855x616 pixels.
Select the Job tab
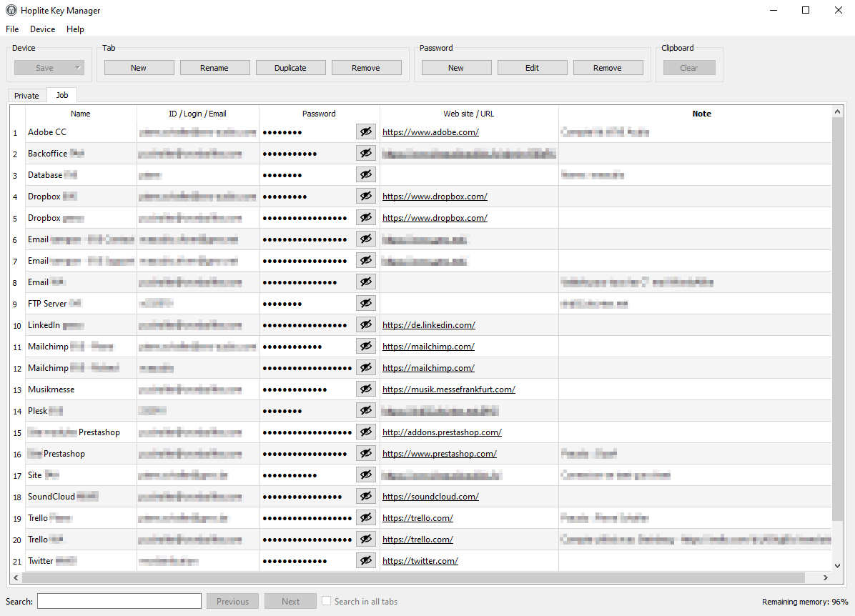point(62,95)
